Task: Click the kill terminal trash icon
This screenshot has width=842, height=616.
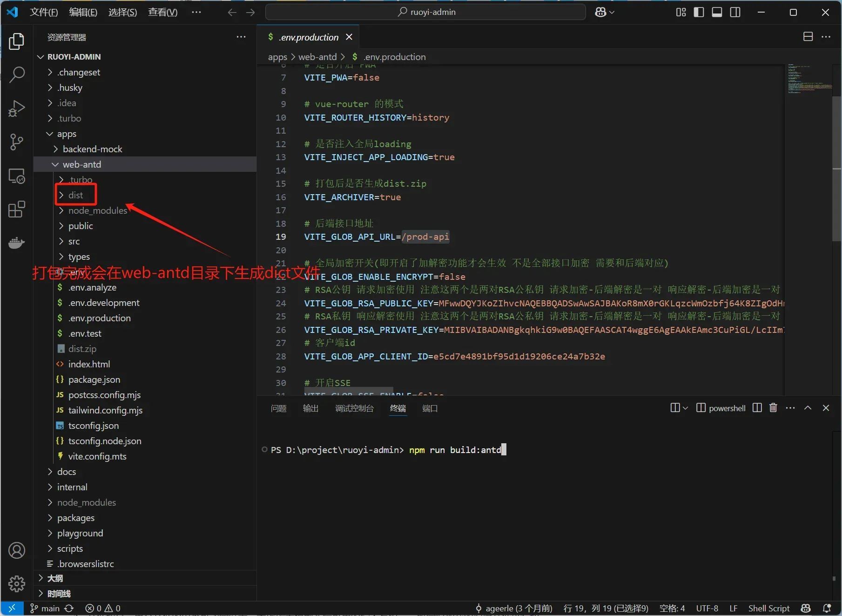Action: click(x=773, y=408)
